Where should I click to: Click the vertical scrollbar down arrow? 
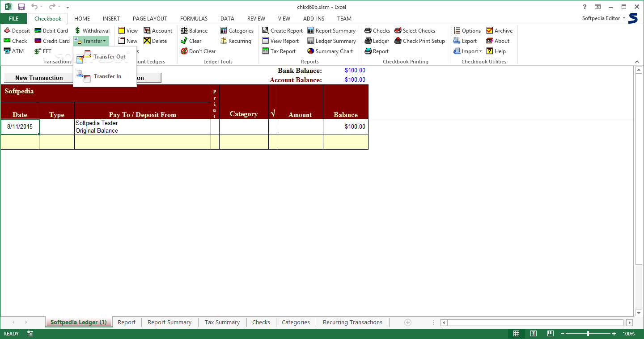pyautogui.click(x=639, y=313)
